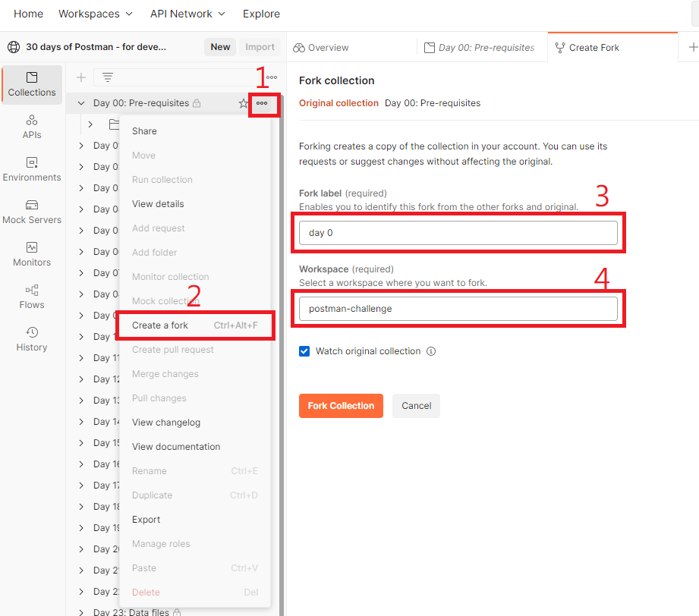Open a new tab with the plus icon
Image resolution: width=699 pixels, height=616 pixels.
[x=693, y=47]
